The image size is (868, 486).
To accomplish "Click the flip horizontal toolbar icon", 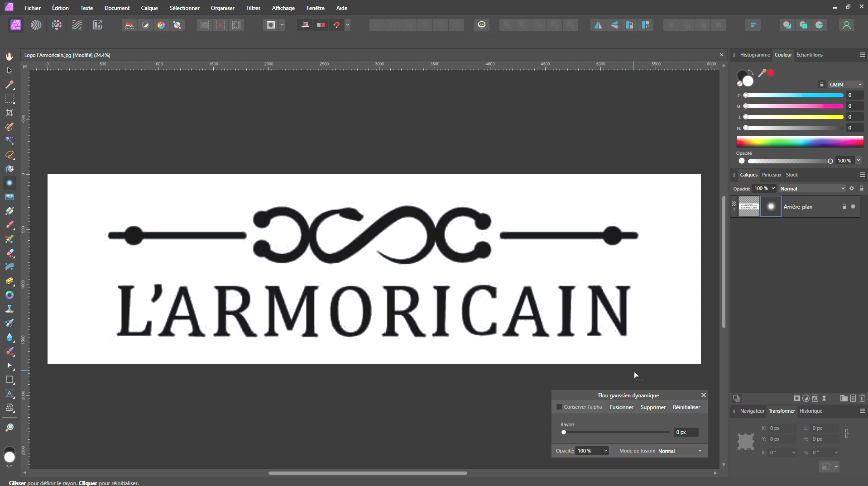I will click(598, 25).
